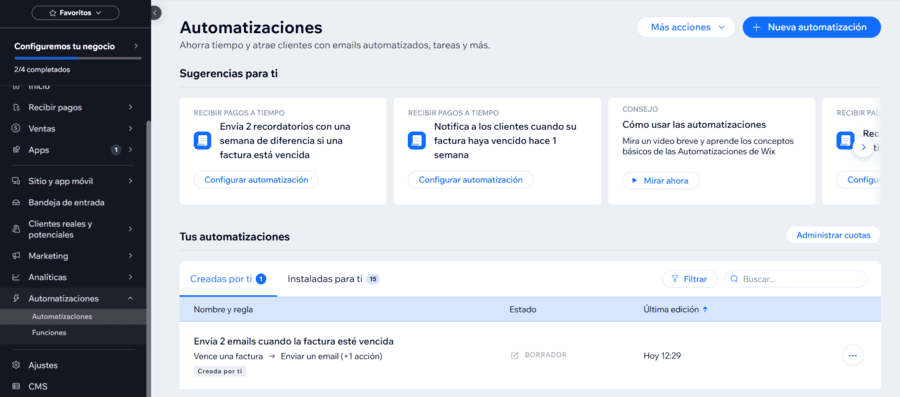Click the Creada por ti tag
This screenshot has height=397, width=900.
point(220,372)
